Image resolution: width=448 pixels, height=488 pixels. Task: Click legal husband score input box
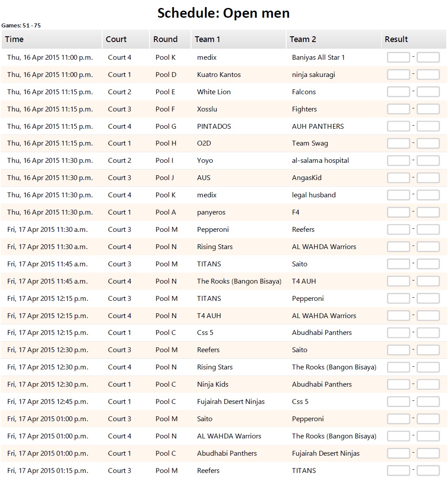tap(428, 195)
